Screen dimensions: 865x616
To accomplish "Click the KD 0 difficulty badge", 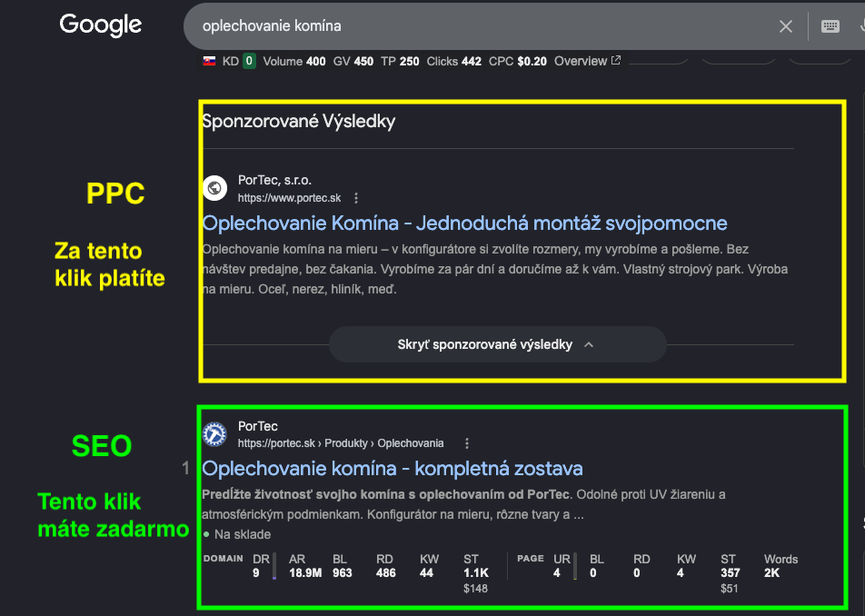I will click(249, 61).
